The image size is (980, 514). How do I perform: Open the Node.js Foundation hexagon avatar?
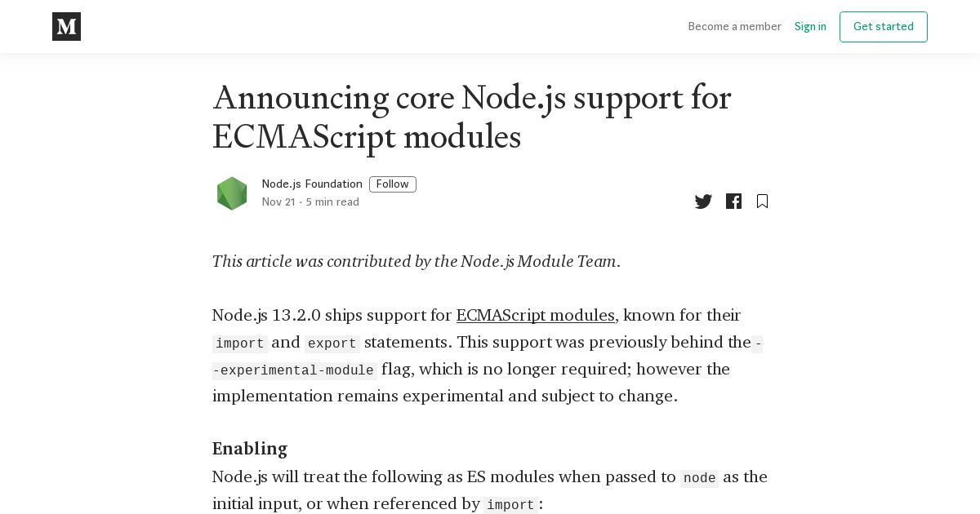(232, 193)
